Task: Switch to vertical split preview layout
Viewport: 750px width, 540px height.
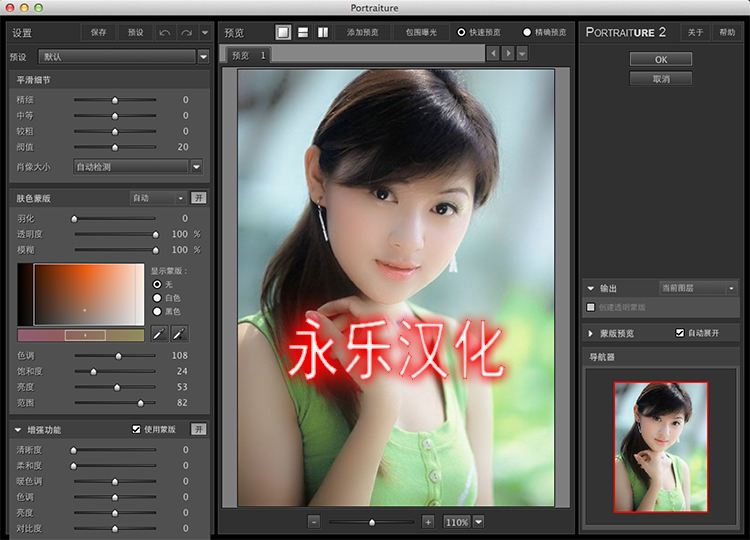Action: [x=323, y=32]
